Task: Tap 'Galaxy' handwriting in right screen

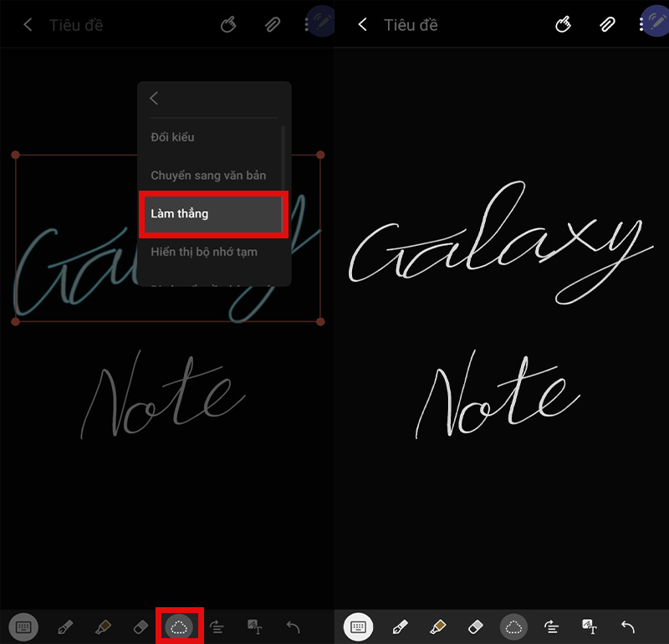Action: point(501,243)
